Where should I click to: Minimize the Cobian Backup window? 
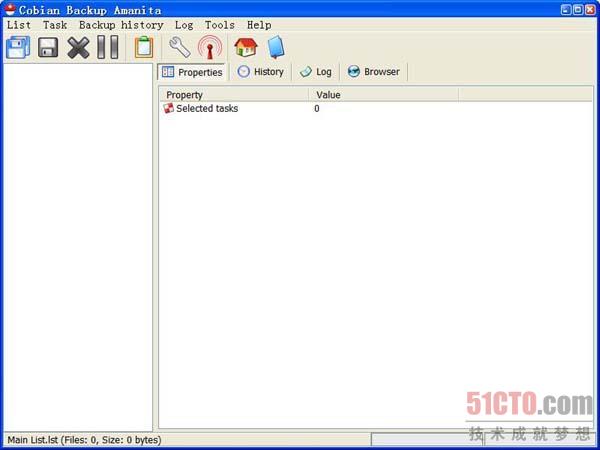566,10
